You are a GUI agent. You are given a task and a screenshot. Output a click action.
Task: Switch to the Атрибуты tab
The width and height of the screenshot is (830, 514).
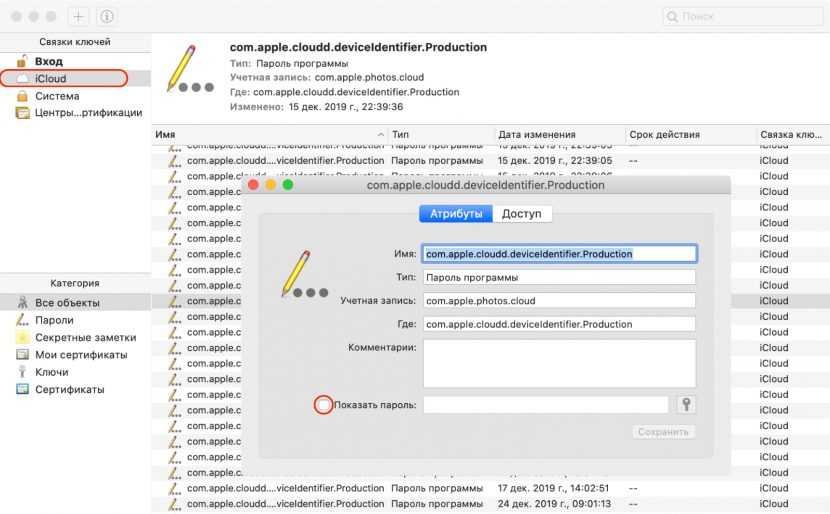456,214
